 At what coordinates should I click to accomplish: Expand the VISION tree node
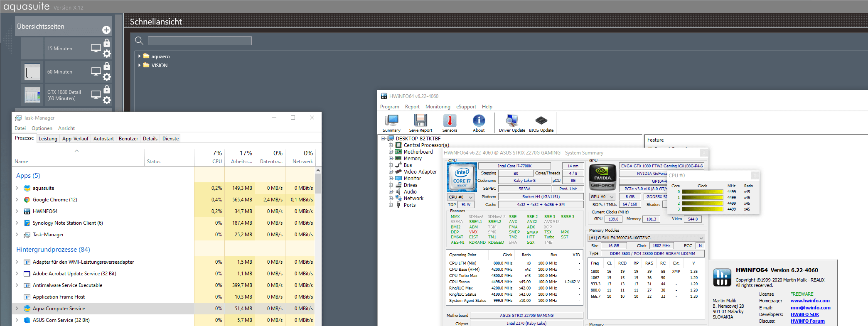pos(139,65)
